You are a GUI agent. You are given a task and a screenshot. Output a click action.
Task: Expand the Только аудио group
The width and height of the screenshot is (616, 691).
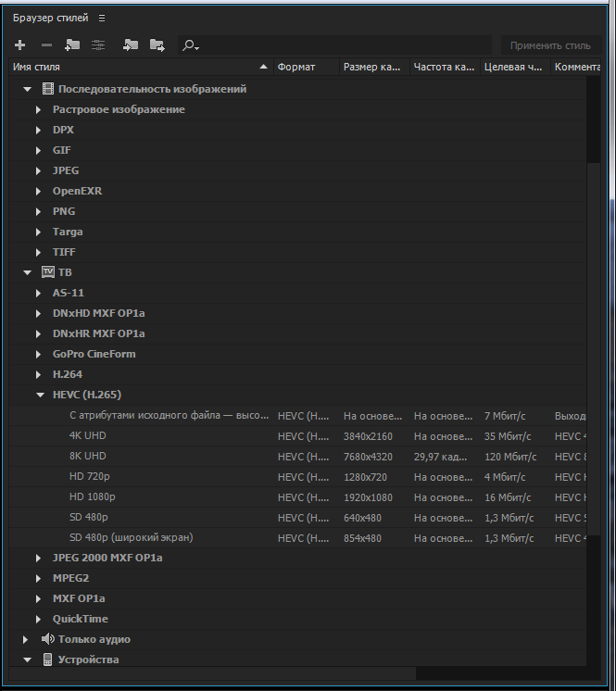pos(26,639)
